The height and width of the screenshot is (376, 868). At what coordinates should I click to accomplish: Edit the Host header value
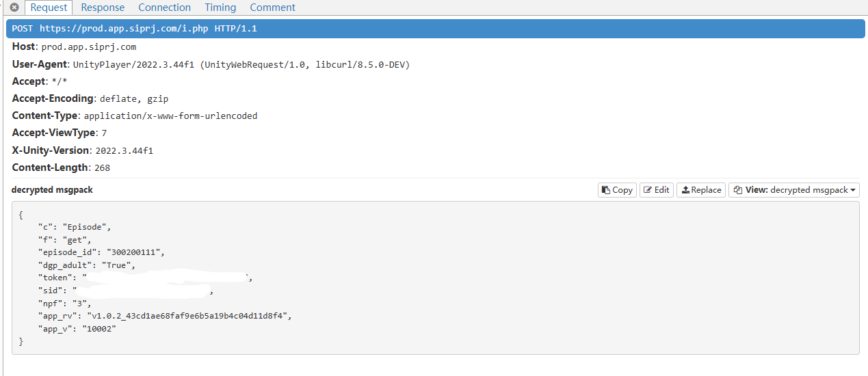click(89, 47)
